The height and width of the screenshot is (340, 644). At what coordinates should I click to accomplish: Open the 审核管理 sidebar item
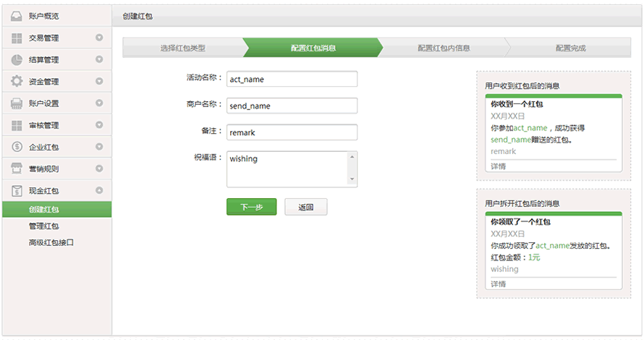(56, 125)
